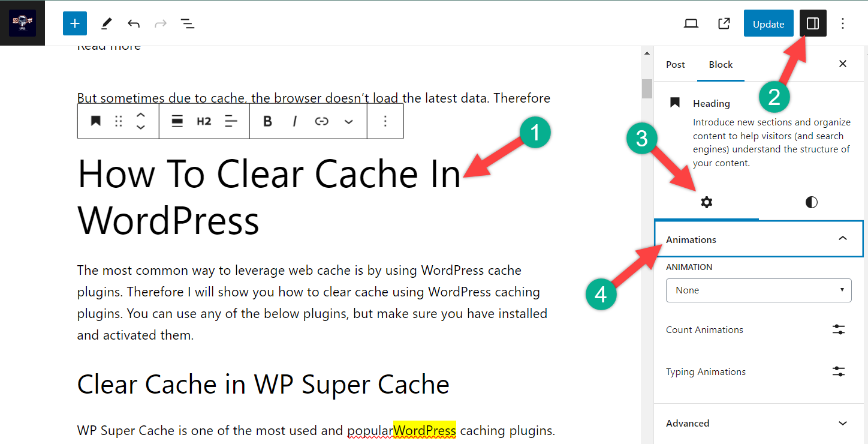The image size is (868, 444).
Task: Toggle bold formatting
Action: (267, 121)
